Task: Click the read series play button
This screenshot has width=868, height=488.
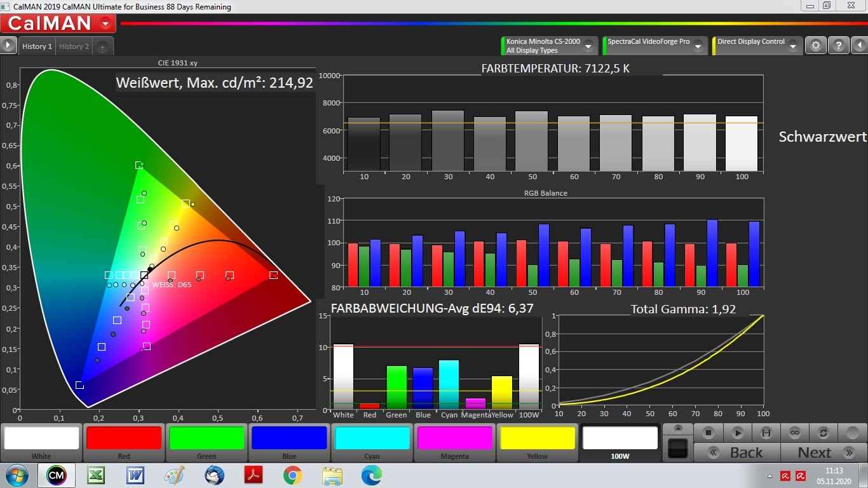Action: click(737, 433)
